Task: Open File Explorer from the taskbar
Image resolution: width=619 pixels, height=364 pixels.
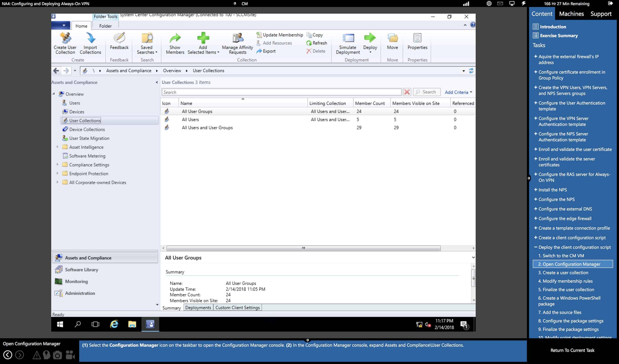Action: pyautogui.click(x=132, y=324)
